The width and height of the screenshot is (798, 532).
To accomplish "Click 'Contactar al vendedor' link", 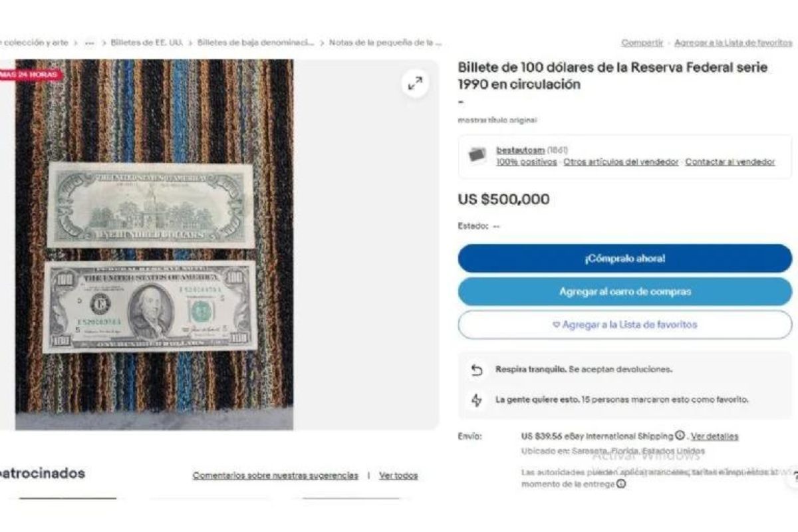I will (x=730, y=162).
